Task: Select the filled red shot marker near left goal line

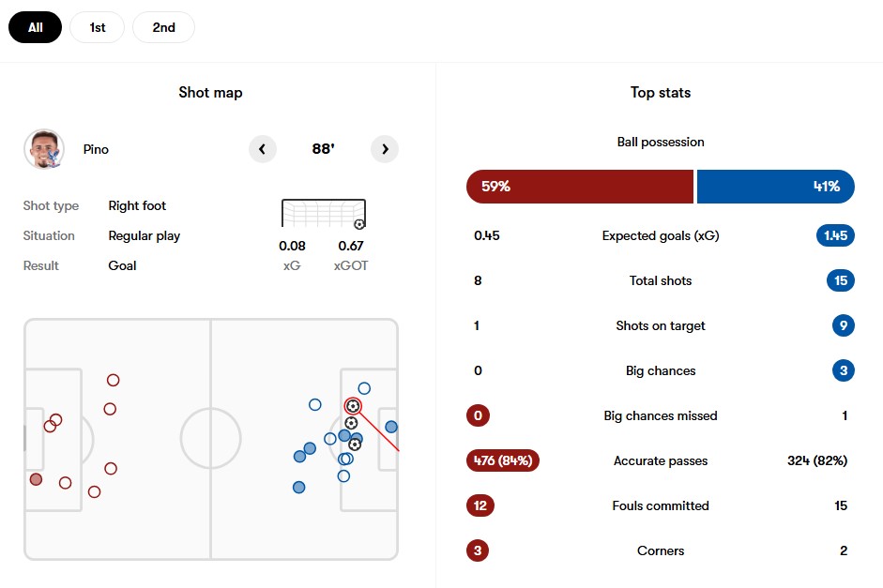Action: tap(36, 479)
